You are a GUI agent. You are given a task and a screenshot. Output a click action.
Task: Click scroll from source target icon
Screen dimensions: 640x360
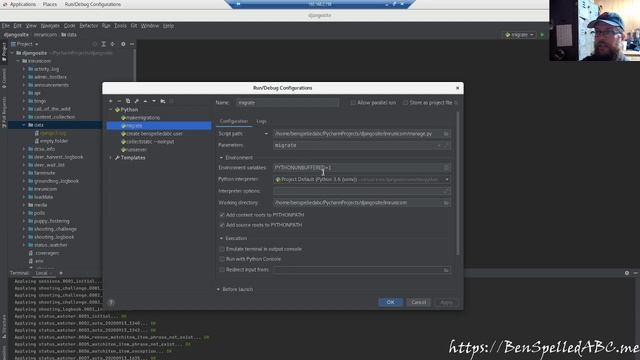click(95, 44)
